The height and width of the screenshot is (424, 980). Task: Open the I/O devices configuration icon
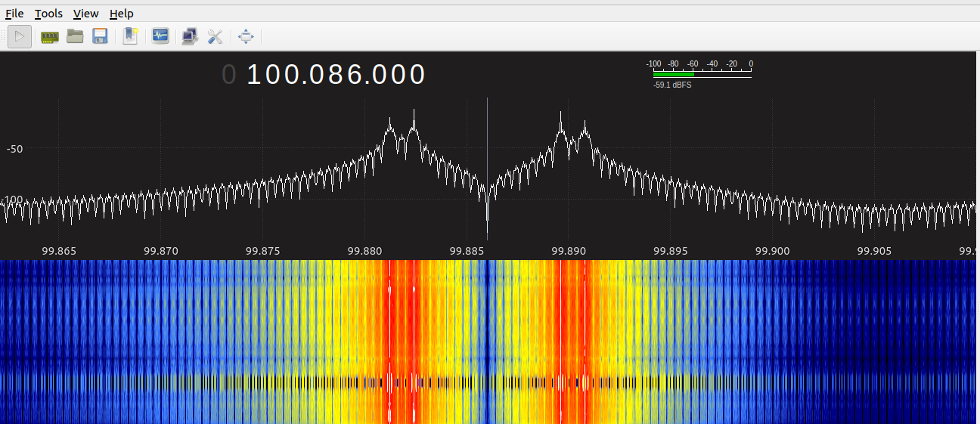point(50,36)
